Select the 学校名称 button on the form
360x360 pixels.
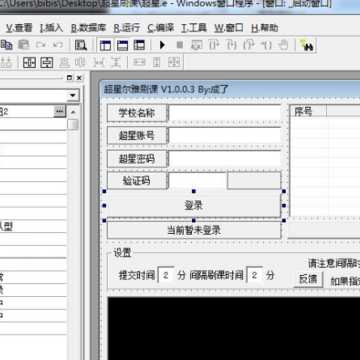tap(137, 113)
